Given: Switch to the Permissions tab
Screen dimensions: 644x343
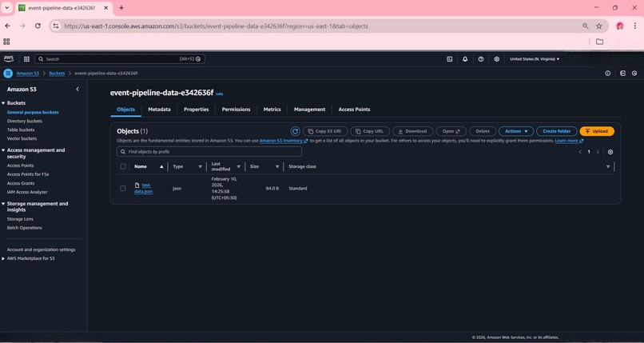Looking at the screenshot, I should [237, 110].
